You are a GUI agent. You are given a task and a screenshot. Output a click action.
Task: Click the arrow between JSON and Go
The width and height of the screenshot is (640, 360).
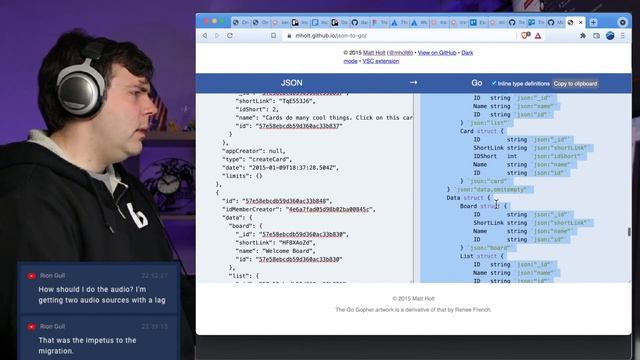413,82
